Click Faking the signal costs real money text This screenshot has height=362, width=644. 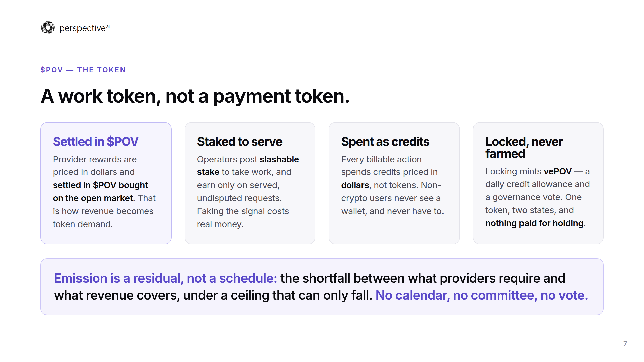[243, 218]
